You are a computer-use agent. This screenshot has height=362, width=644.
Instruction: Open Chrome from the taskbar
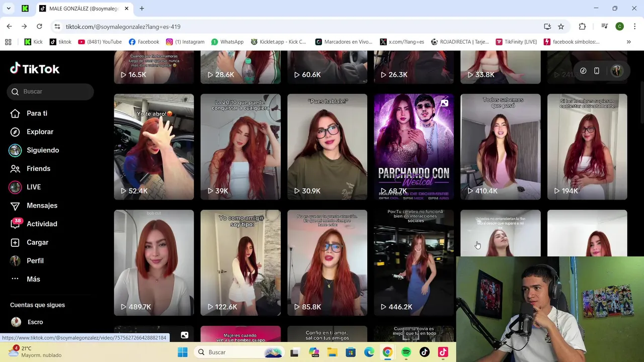click(x=387, y=352)
